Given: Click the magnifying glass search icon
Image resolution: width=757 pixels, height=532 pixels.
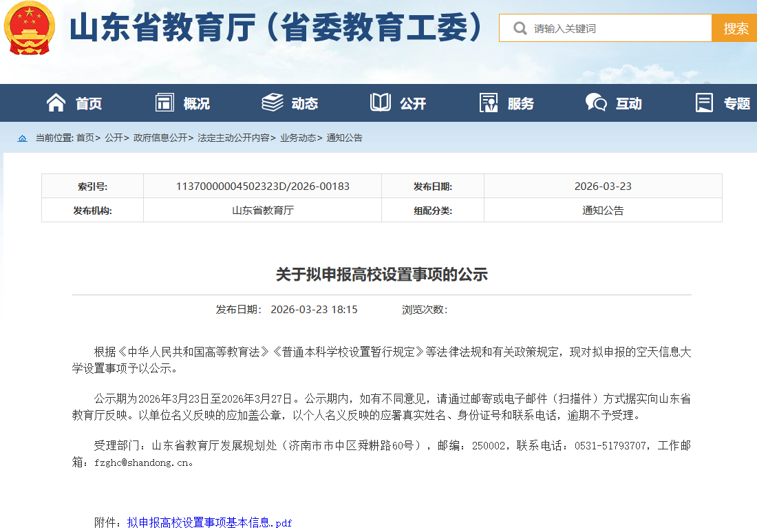Looking at the screenshot, I should coord(520,28).
